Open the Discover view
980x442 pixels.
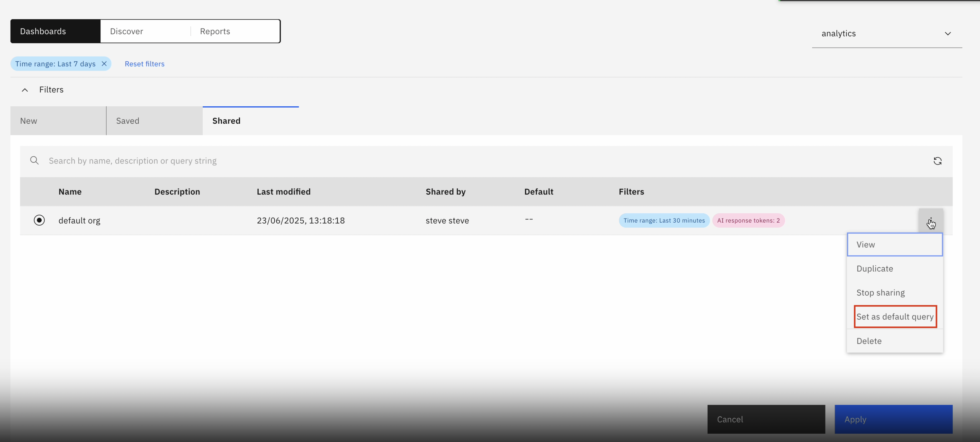pos(145,31)
